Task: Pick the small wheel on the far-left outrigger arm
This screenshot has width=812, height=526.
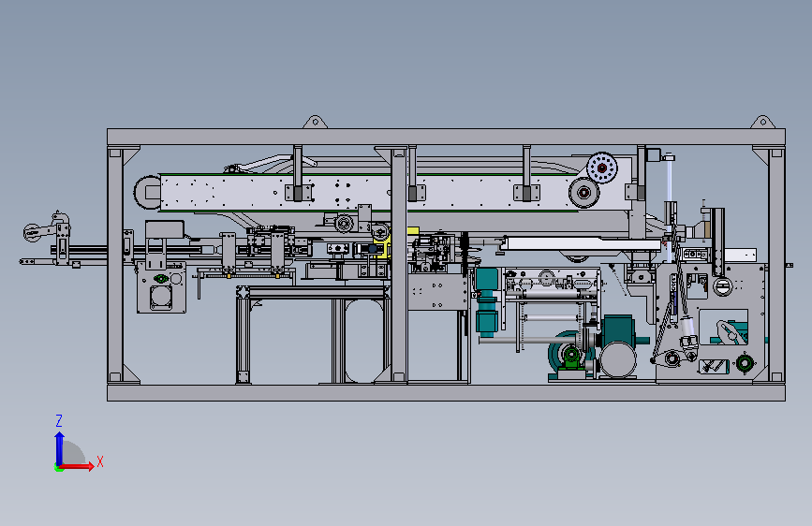Action: (33, 232)
